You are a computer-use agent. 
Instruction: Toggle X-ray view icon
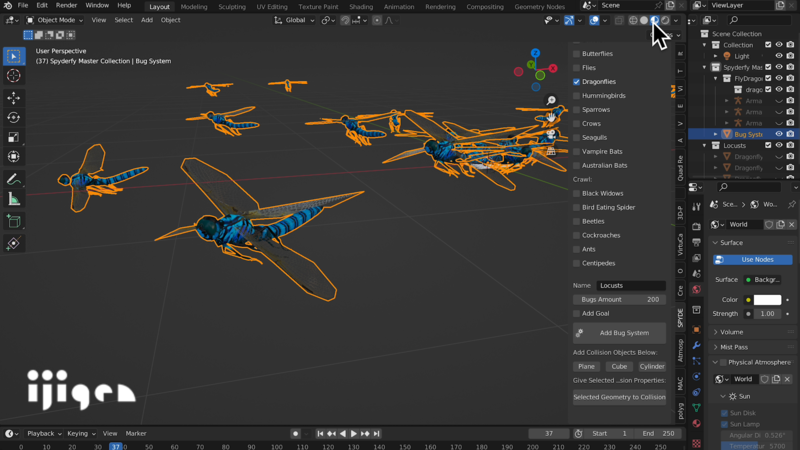pyautogui.click(x=618, y=20)
